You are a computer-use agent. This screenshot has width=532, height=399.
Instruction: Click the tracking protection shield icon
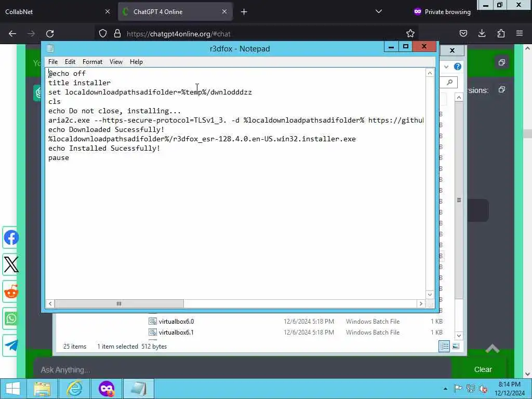[x=103, y=34]
